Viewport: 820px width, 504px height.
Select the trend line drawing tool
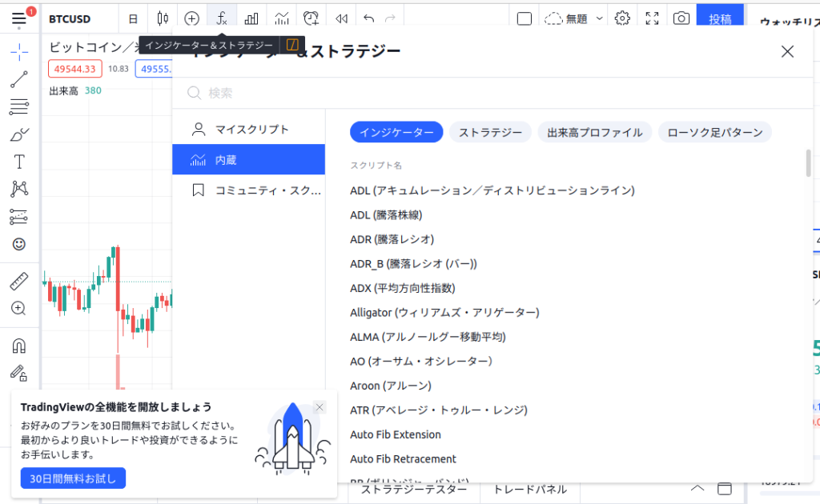[x=19, y=80]
